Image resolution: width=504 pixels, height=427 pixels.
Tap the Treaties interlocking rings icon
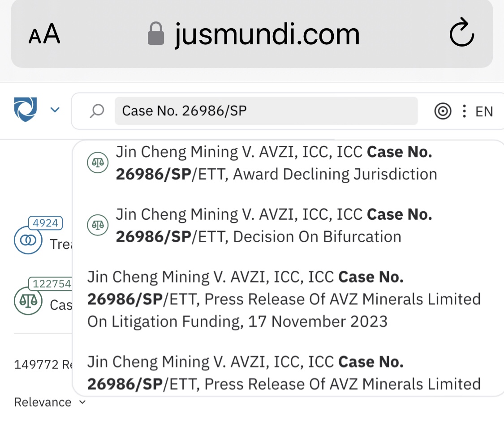[28, 240]
